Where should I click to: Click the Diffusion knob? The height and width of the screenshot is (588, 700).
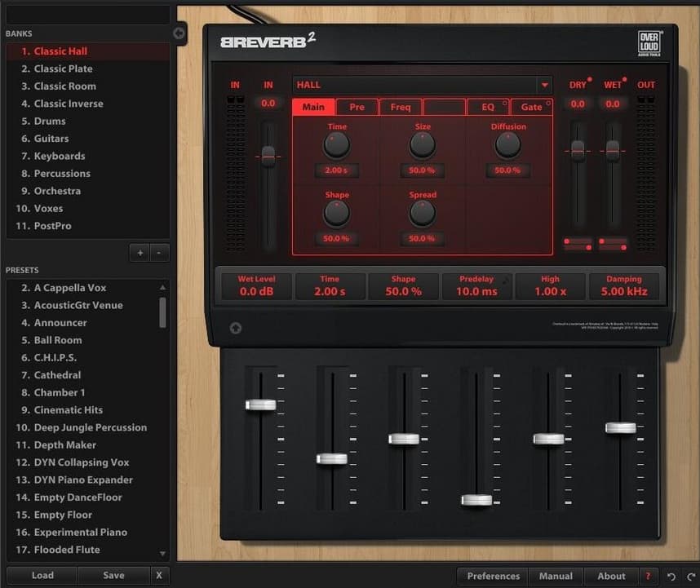click(507, 145)
